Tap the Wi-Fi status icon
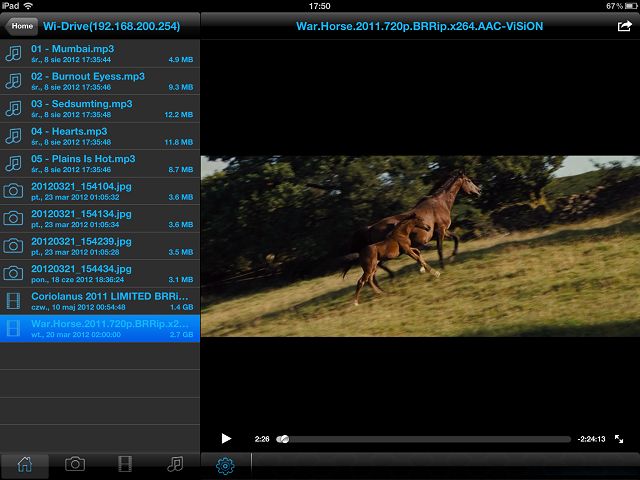 pyautogui.click(x=28, y=6)
